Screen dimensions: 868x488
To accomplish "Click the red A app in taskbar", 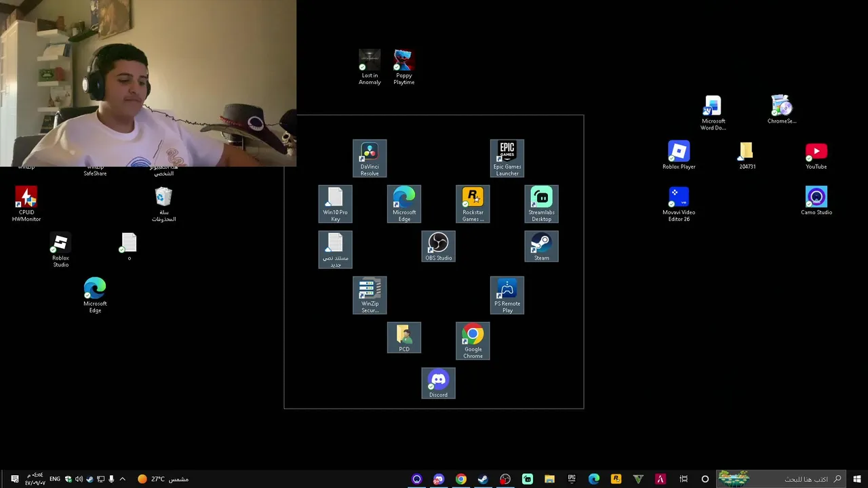I will [x=660, y=479].
